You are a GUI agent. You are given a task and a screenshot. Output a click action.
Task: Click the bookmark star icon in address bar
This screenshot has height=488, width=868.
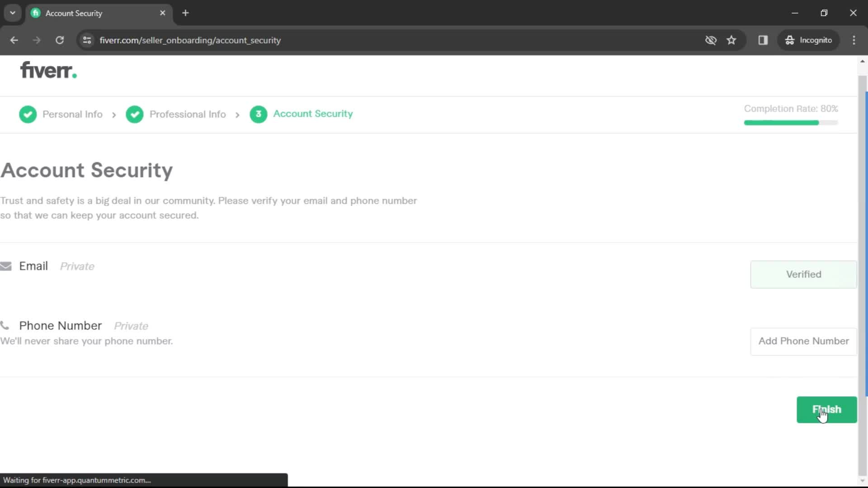732,40
